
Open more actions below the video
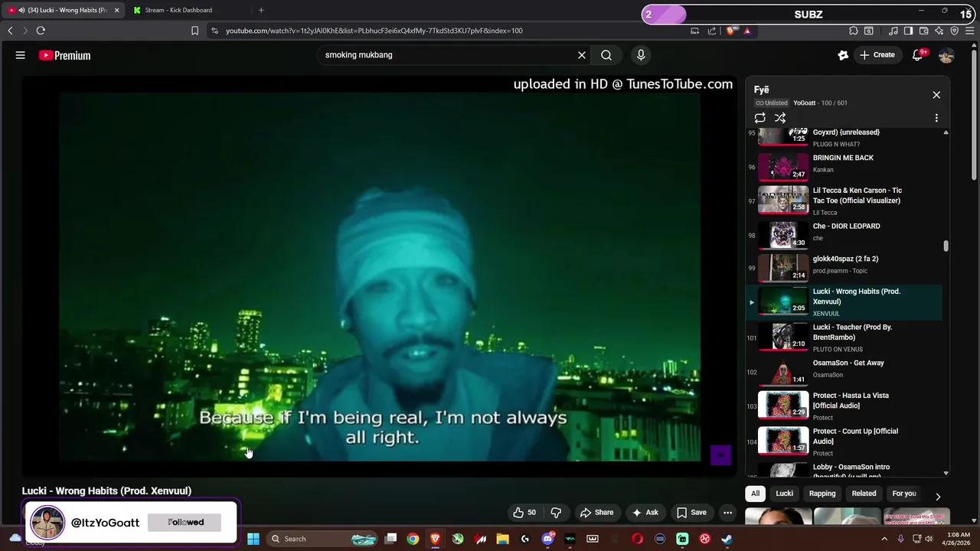pos(728,513)
